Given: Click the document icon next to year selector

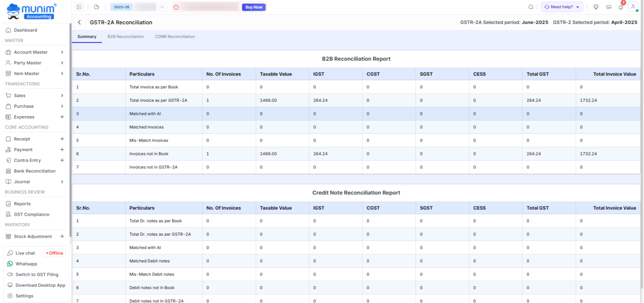Looking at the screenshot, I should point(97,7).
